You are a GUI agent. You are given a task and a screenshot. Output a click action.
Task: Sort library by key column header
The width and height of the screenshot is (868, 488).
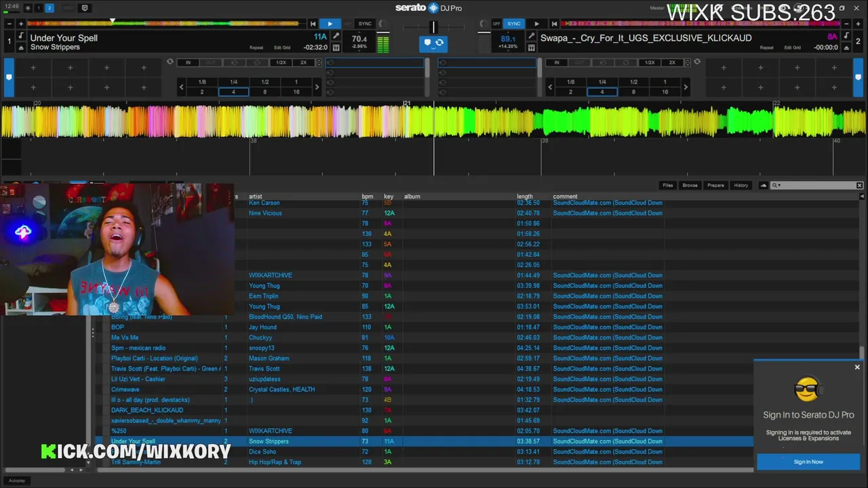[389, 197]
